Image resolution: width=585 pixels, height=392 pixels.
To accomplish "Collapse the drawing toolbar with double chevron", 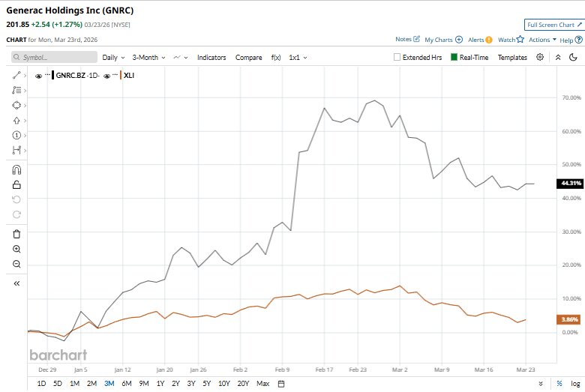I will coord(16,283).
